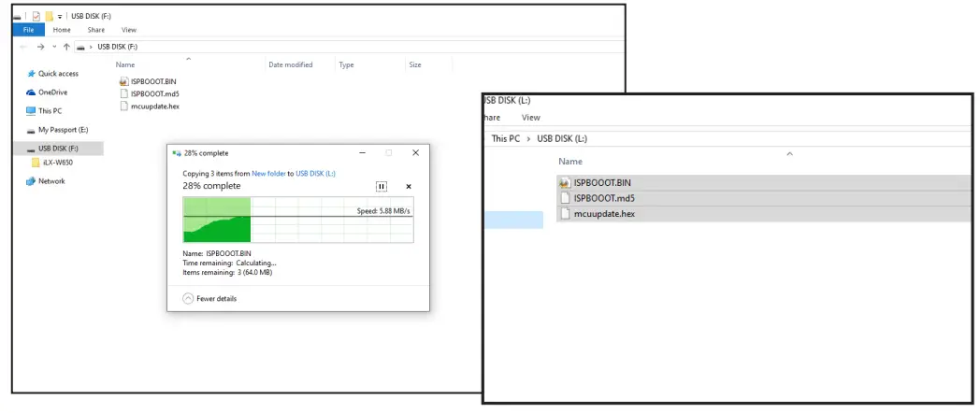The width and height of the screenshot is (980, 413).
Task: Click the Properties icon in the quick access toolbar
Action: (36, 16)
